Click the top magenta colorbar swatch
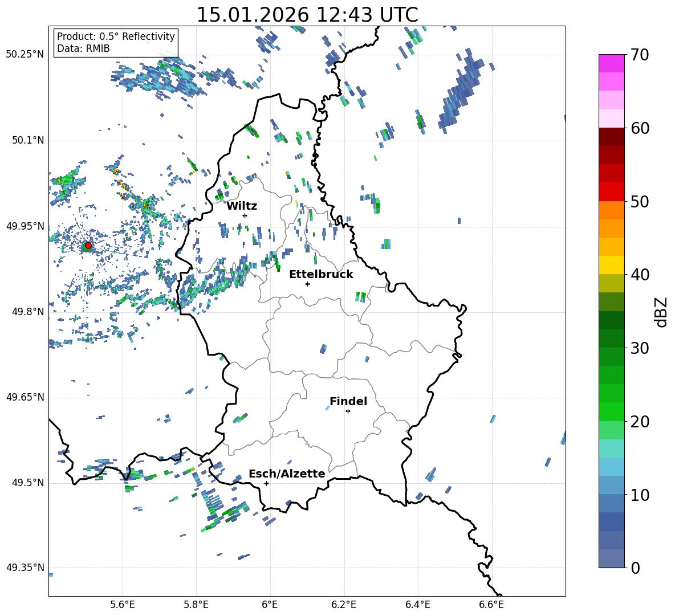The image size is (675, 616). (x=611, y=63)
